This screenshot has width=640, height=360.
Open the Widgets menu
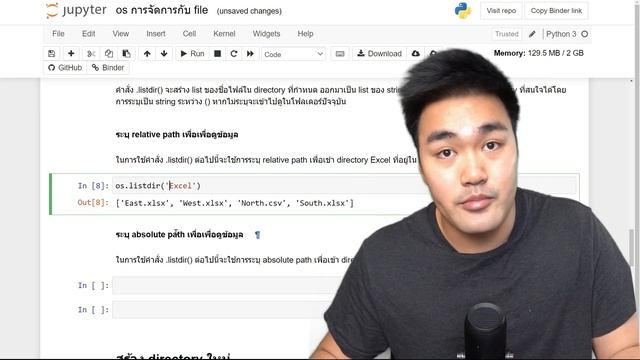[x=266, y=34]
